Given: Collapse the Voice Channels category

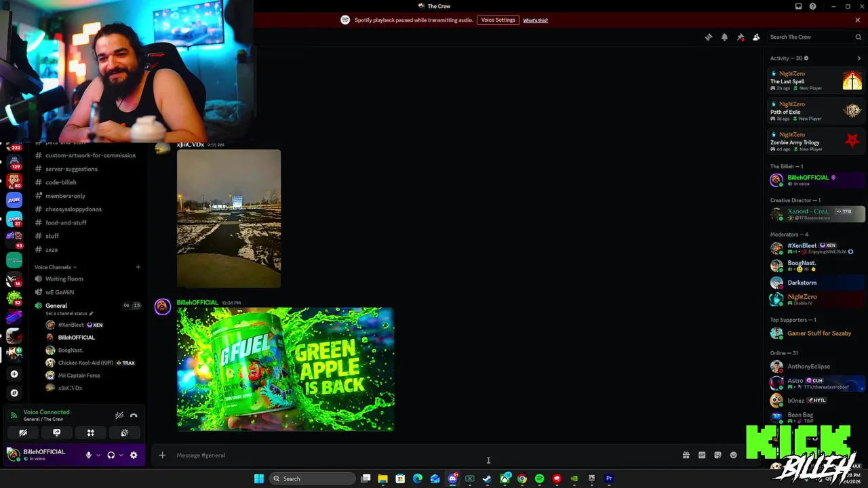Looking at the screenshot, I should pos(56,267).
